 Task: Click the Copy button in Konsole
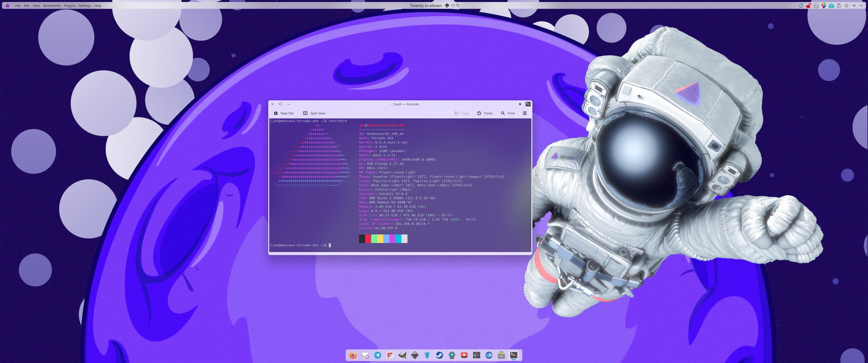462,113
